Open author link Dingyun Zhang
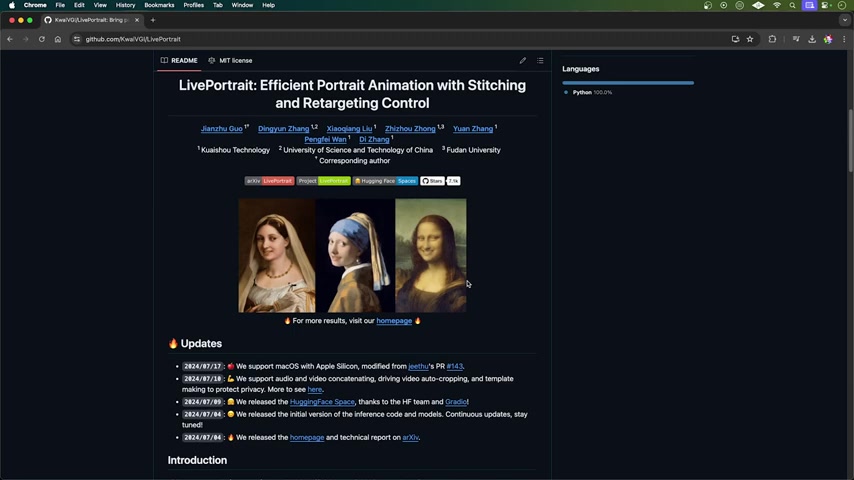The image size is (854, 480). pyautogui.click(x=283, y=129)
